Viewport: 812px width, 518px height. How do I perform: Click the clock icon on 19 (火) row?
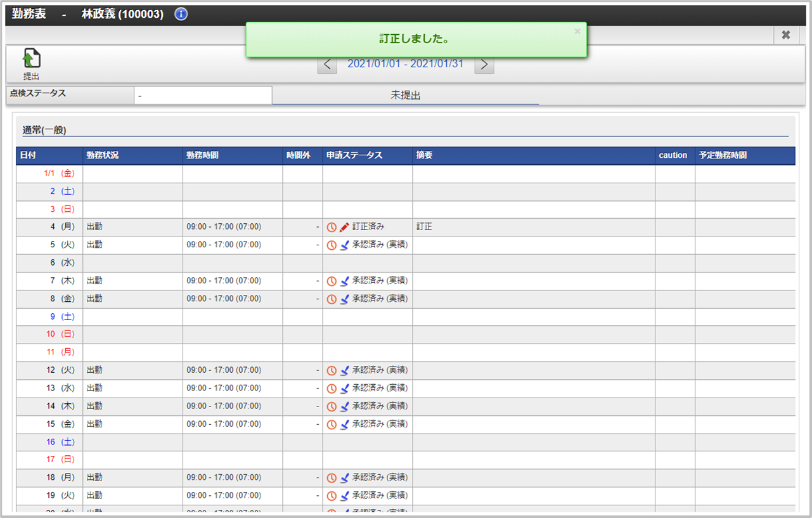click(x=332, y=496)
